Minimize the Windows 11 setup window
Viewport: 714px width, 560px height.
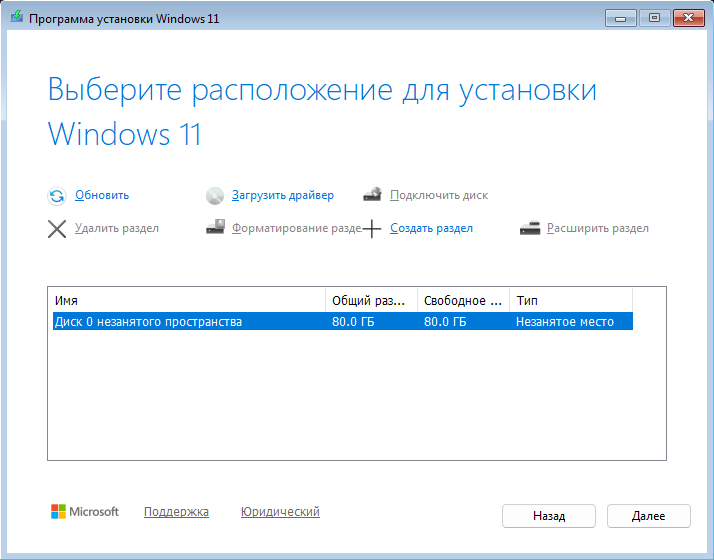[620, 18]
